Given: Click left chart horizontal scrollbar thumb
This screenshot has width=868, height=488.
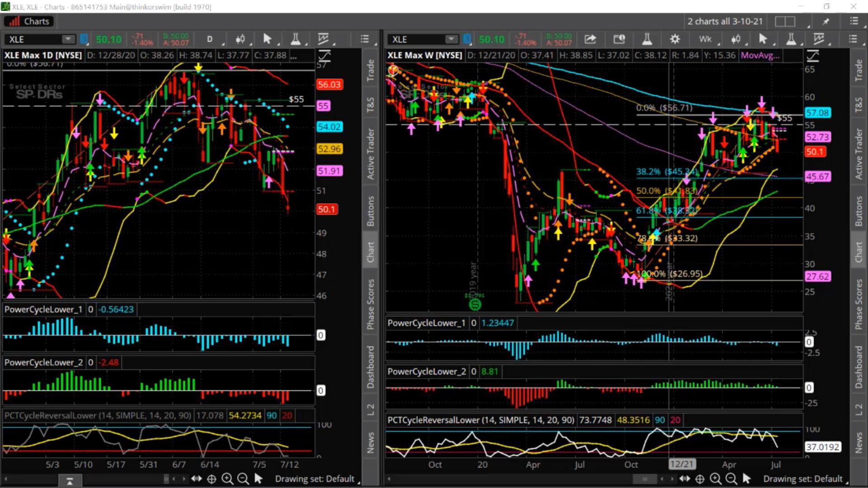Looking at the screenshot, I should [166, 479].
